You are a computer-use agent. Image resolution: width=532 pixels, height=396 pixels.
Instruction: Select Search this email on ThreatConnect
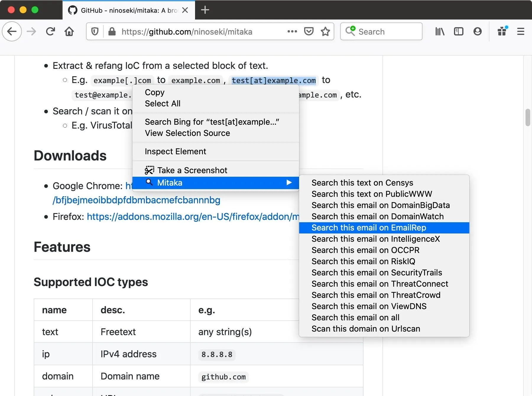(x=384, y=284)
